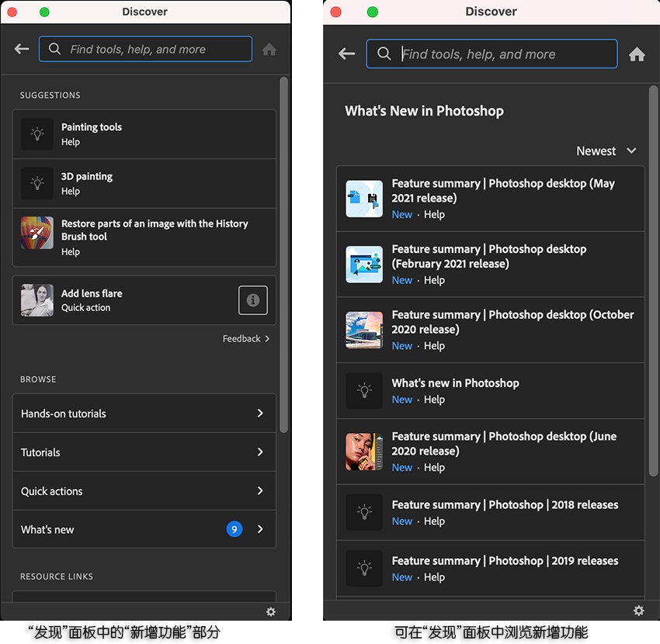This screenshot has width=660, height=644.
Task: Click October 2020 release building thumbnail
Action: pos(364,330)
